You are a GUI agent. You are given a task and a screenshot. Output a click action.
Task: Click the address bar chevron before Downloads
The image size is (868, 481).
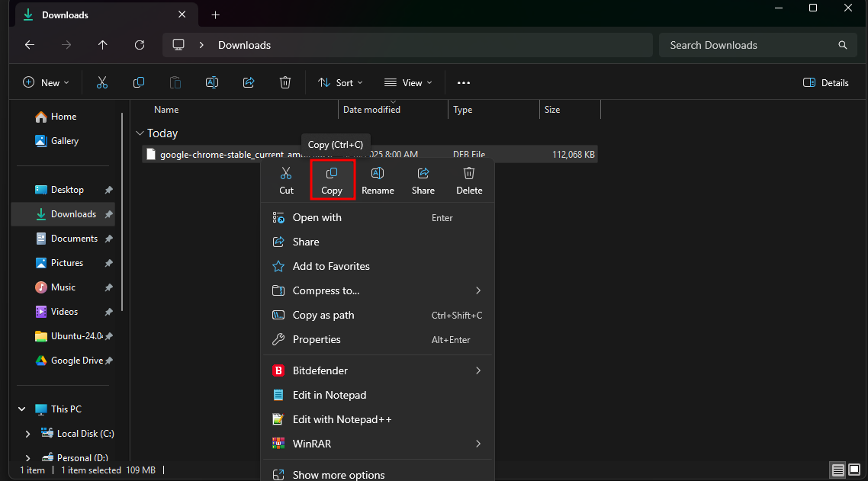[201, 45]
